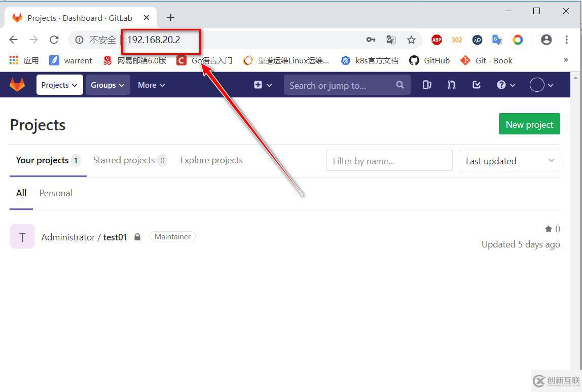Open the Chrome profile account icon

546,40
